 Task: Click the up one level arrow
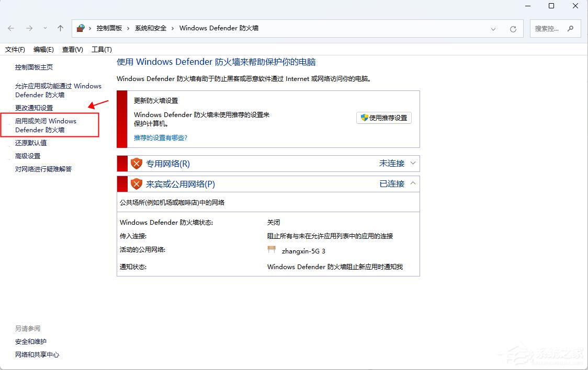(x=60, y=28)
